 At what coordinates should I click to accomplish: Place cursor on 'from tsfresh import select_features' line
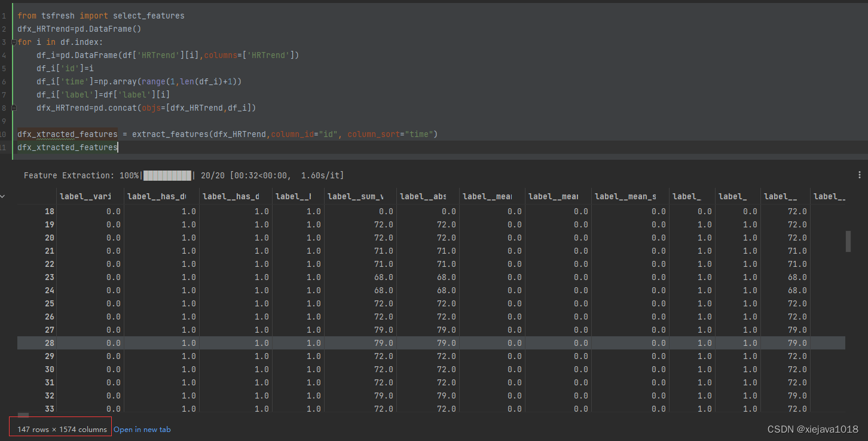[x=101, y=16]
